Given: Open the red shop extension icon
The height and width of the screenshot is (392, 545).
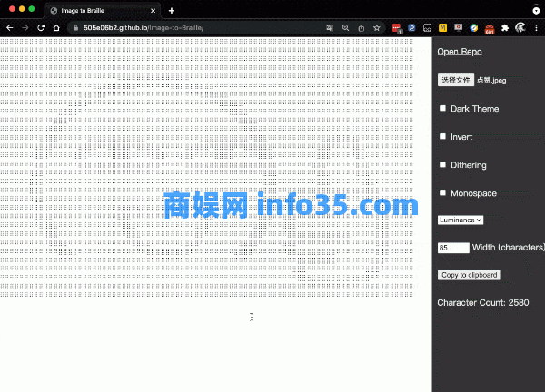Looking at the screenshot, I should click(490, 28).
